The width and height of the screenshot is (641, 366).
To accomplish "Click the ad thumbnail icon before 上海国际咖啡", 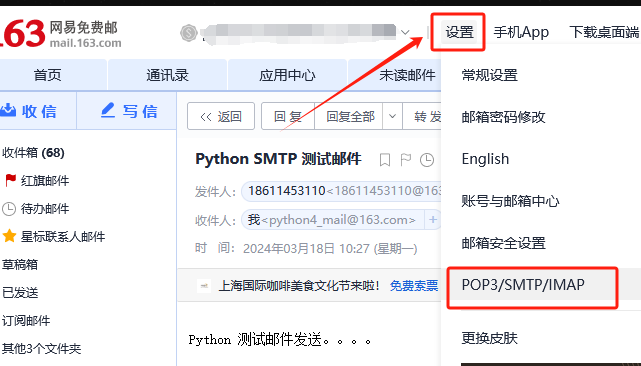I will click(x=204, y=285).
